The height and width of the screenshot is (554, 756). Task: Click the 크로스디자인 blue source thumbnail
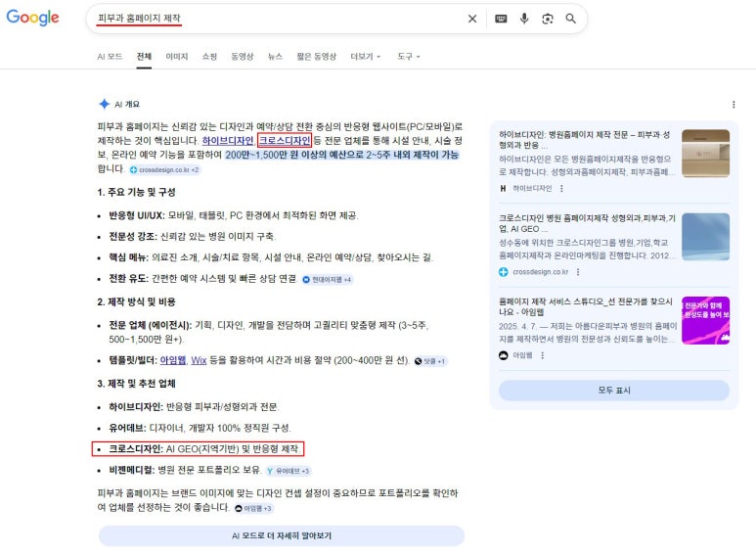(705, 237)
